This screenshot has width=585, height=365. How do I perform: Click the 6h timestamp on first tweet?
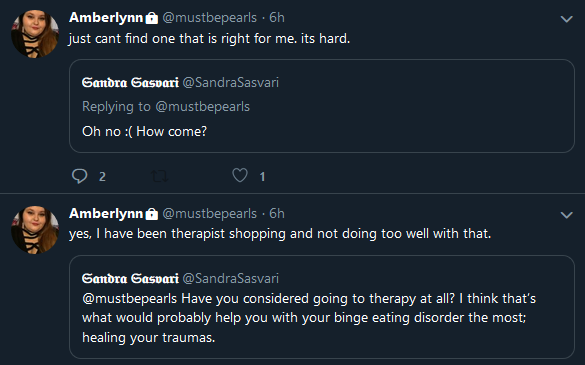coord(277,18)
